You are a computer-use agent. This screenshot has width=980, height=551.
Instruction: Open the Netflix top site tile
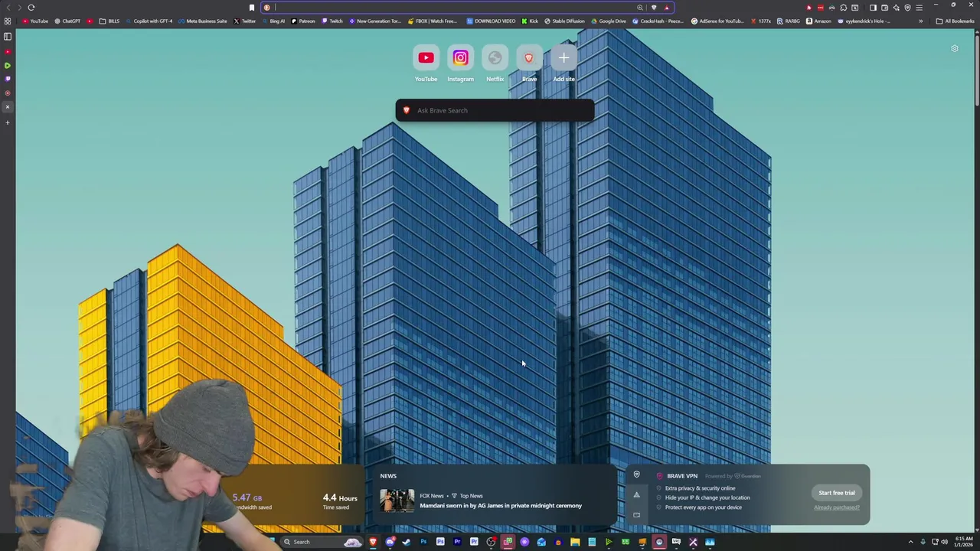pyautogui.click(x=495, y=58)
